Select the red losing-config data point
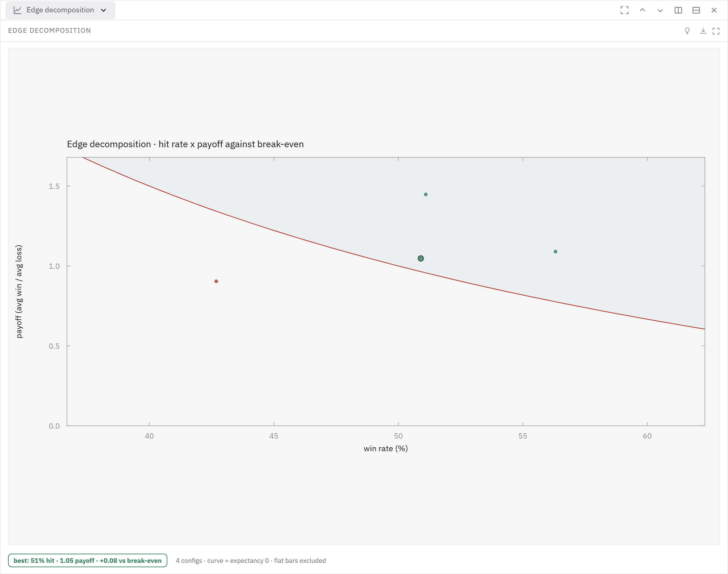 coord(216,281)
